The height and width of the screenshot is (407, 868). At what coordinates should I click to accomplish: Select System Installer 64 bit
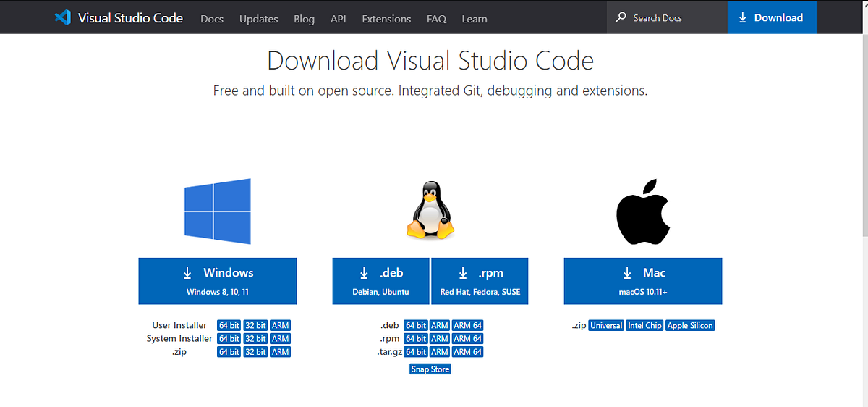click(229, 339)
